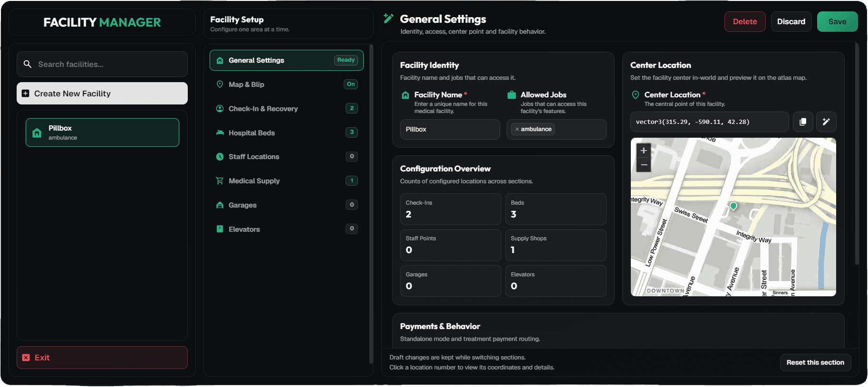
Task: Click the Check-Ins overview card
Action: point(450,209)
